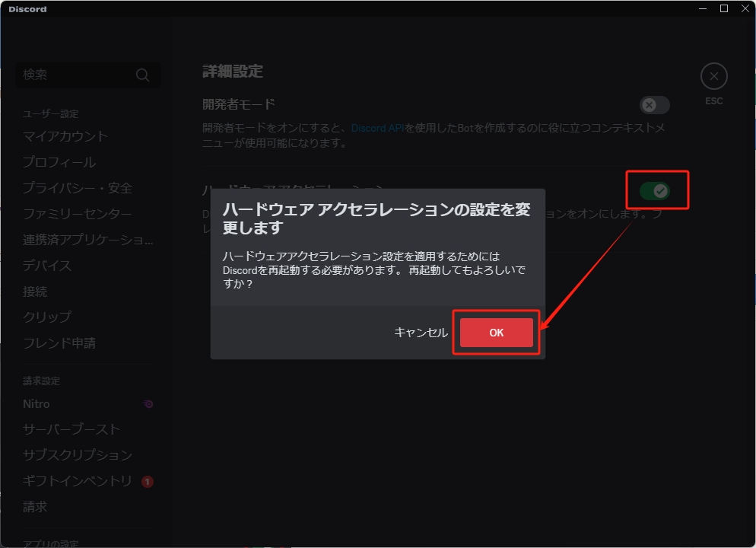Confirm restart with the red OK button
Image resolution: width=756 pixels, height=548 pixels.
[496, 333]
